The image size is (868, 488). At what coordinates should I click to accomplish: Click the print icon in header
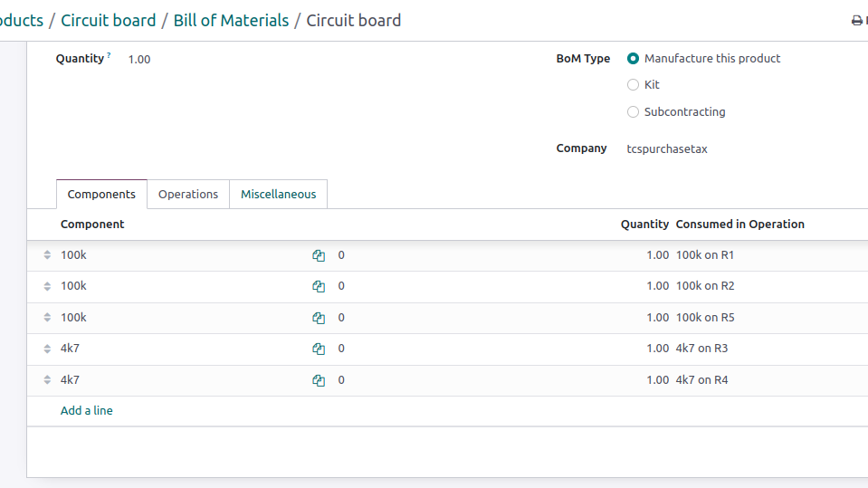856,21
